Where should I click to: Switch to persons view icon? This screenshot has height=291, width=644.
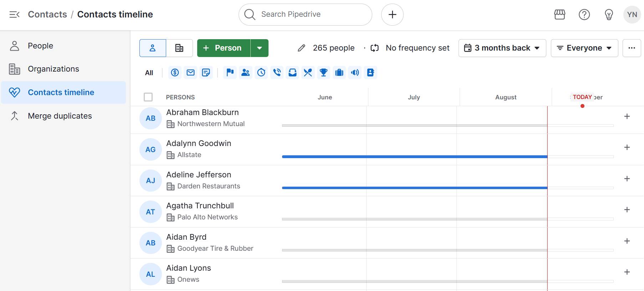[x=153, y=48]
